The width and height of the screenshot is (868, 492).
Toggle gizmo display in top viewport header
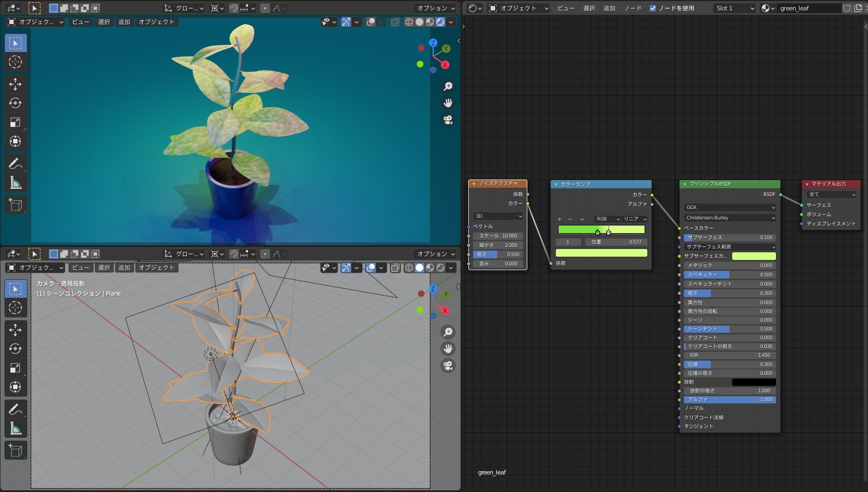(346, 22)
